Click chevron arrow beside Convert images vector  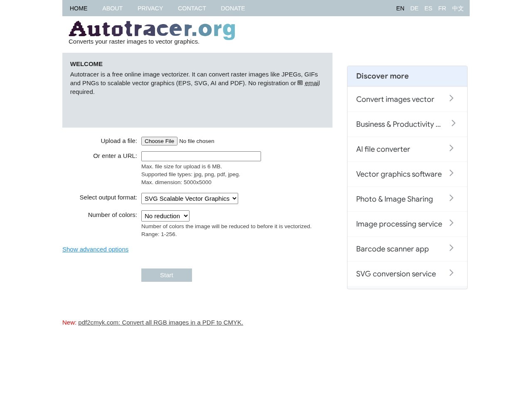pos(451,98)
